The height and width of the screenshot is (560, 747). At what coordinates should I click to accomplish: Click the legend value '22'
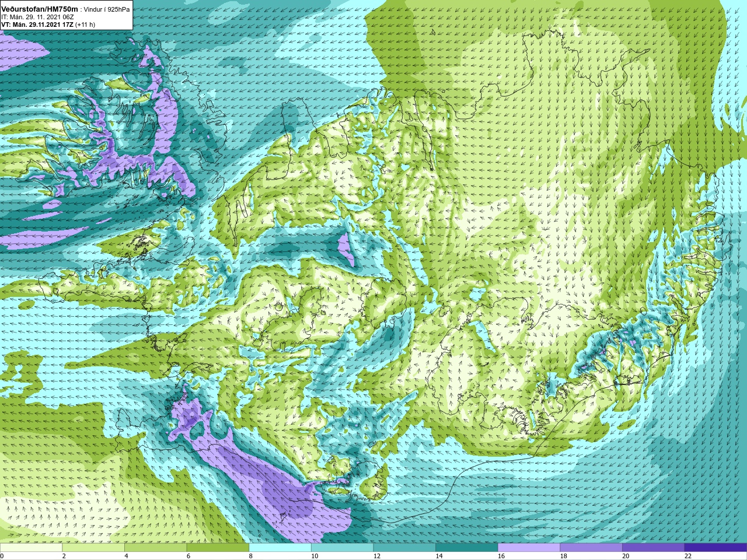688,556
